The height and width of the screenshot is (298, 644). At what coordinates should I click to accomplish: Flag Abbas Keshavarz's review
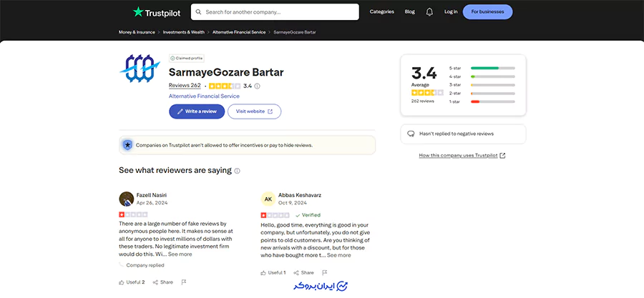tap(325, 272)
